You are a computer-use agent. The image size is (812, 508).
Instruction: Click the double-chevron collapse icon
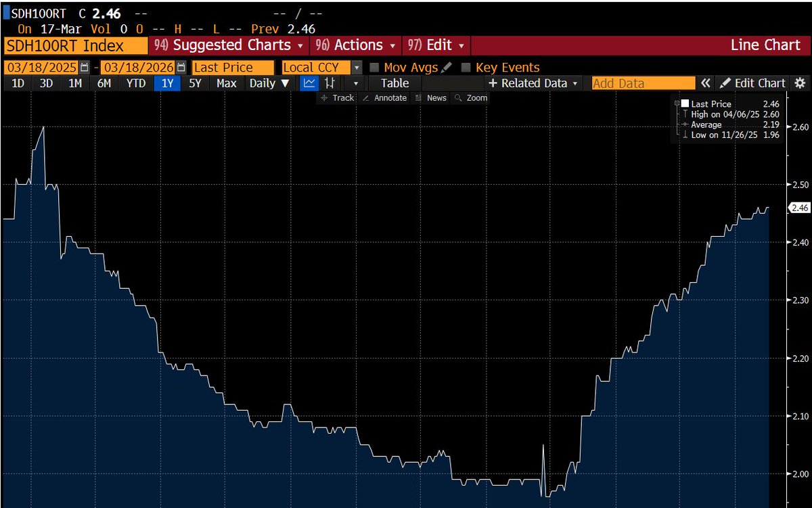point(705,83)
